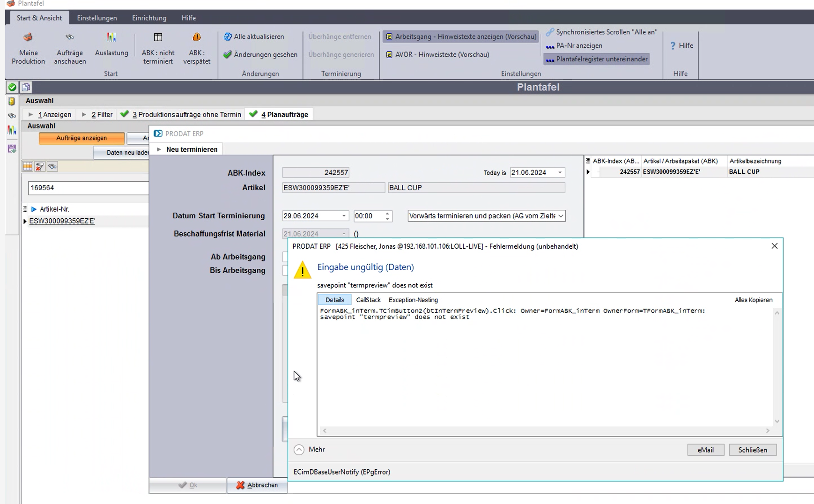Screen dimensions: 814x504
Task: Click ABK: nicht terminiert icon
Action: pos(158,37)
